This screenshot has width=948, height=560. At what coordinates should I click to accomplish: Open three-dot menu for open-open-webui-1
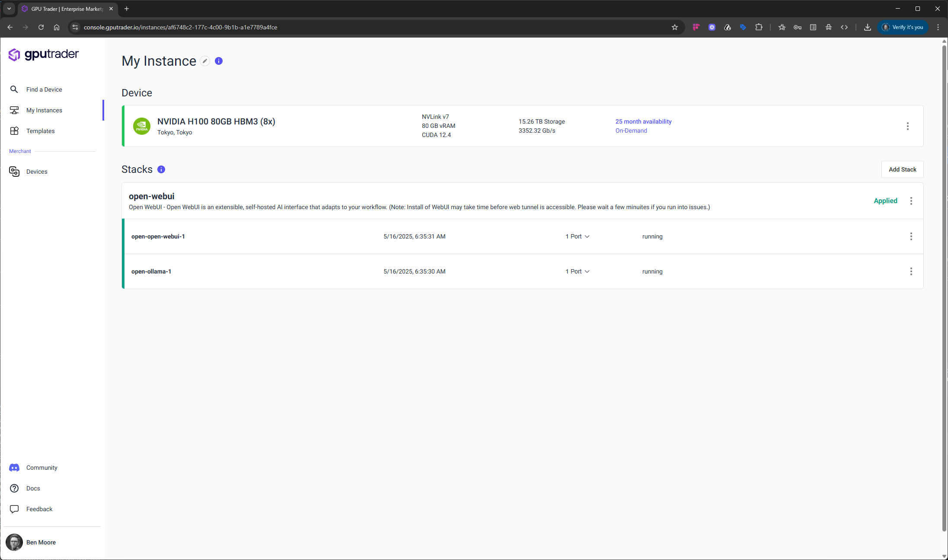(x=911, y=236)
